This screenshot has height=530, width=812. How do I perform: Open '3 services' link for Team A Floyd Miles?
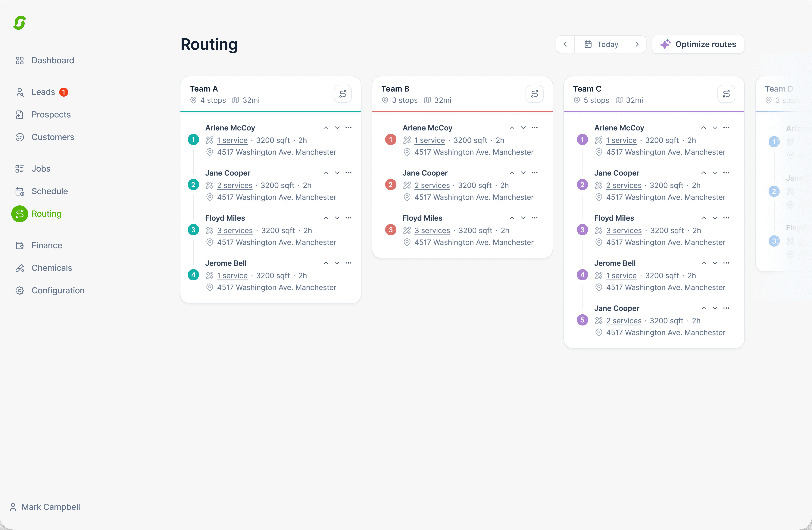(235, 231)
